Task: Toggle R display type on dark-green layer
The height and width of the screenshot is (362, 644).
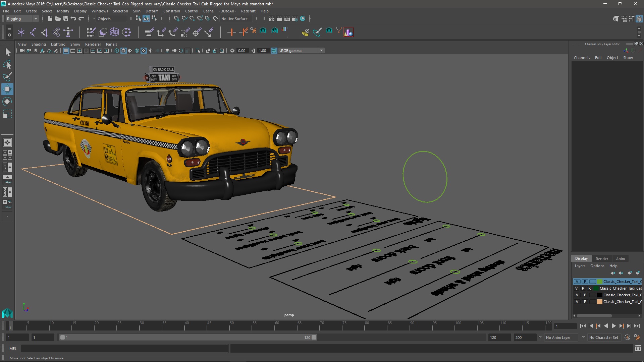Action: (589, 288)
